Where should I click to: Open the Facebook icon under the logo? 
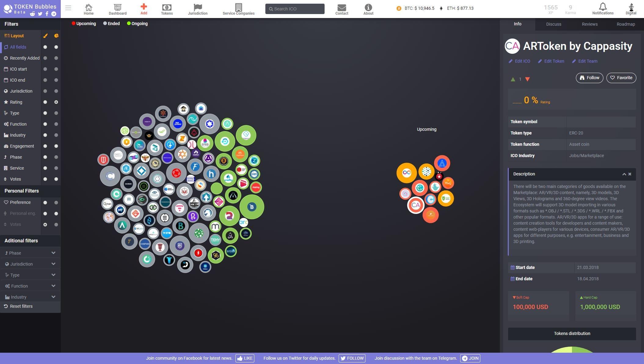(47, 14)
